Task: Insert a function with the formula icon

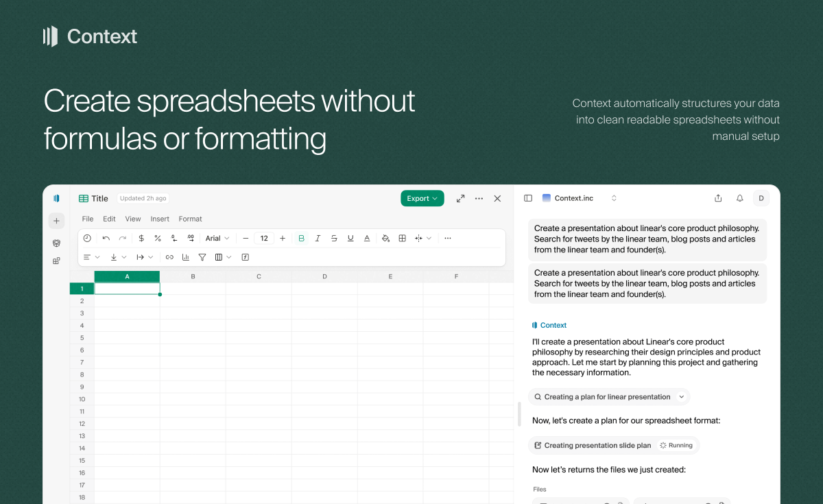Action: coord(245,257)
